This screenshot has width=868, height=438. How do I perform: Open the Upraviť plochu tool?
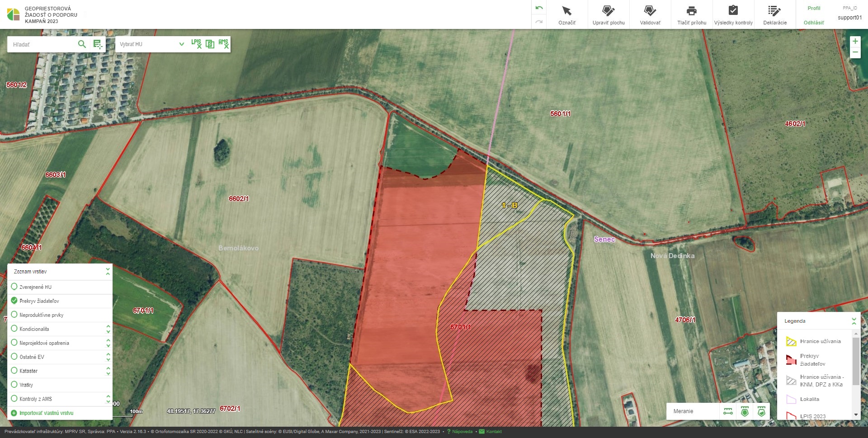pos(608,14)
